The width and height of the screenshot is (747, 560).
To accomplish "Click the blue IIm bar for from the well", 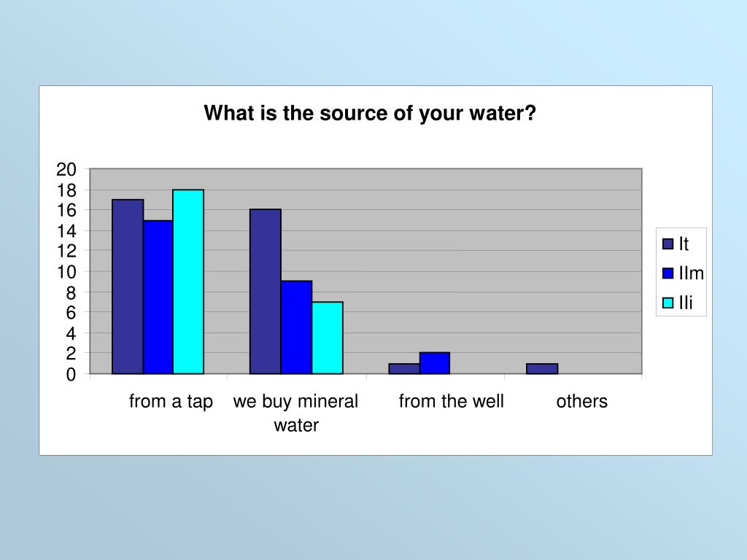I will pyautogui.click(x=435, y=363).
